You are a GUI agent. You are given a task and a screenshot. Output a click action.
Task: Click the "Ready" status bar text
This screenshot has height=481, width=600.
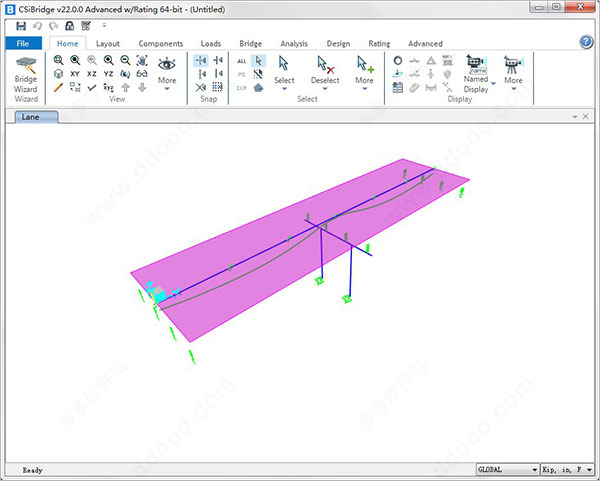click(32, 470)
